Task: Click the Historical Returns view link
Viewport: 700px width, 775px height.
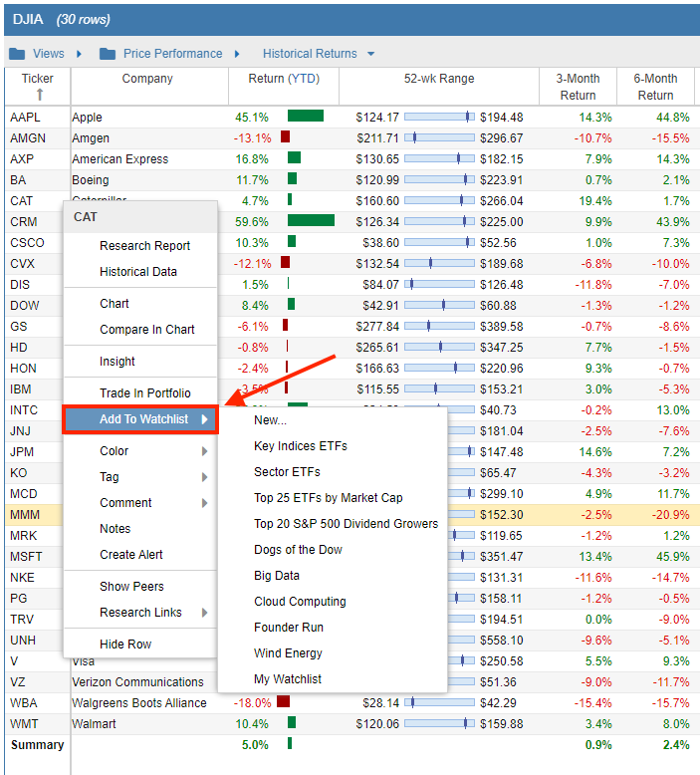Action: click(310, 54)
